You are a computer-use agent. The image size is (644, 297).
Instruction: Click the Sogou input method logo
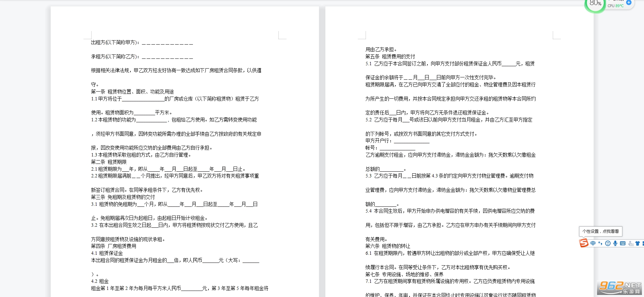tap(584, 243)
